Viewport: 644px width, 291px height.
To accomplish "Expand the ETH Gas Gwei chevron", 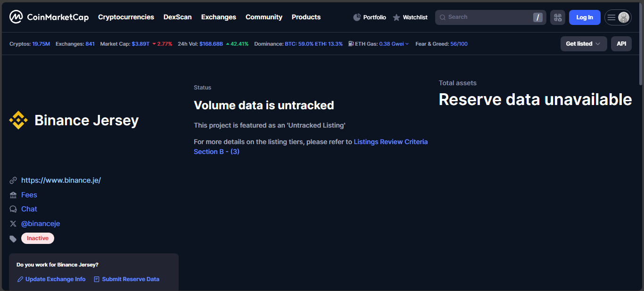I will 407,44.
